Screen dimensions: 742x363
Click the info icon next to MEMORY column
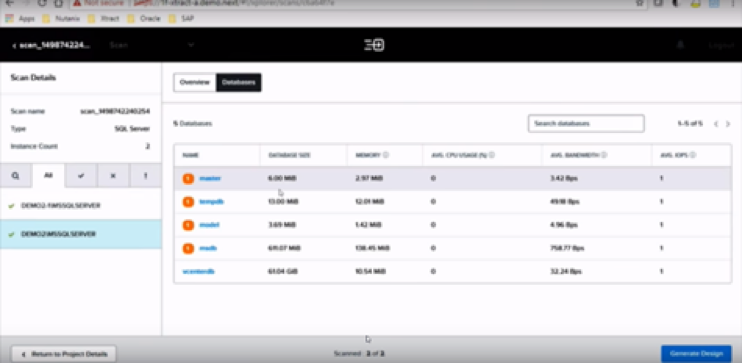pos(386,155)
